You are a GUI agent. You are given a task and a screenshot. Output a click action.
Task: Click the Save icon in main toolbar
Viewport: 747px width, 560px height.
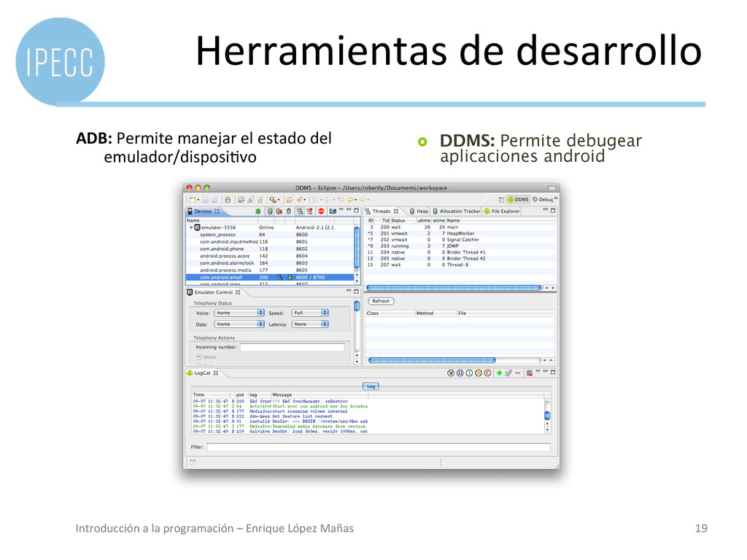pos(205,200)
